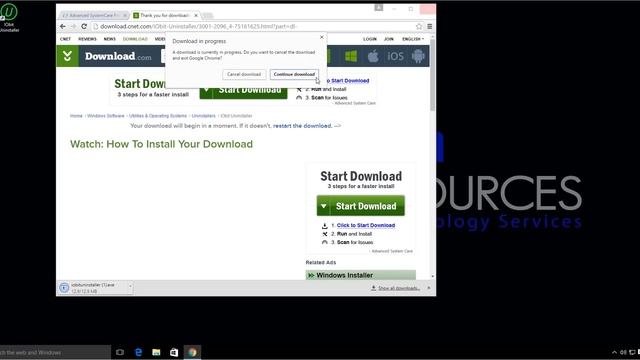Close the Thank you for downloading tab
640x360 pixels.
click(196, 16)
